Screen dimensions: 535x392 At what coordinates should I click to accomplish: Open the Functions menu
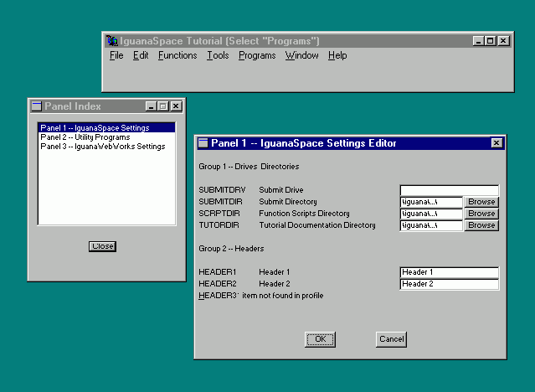(x=177, y=55)
